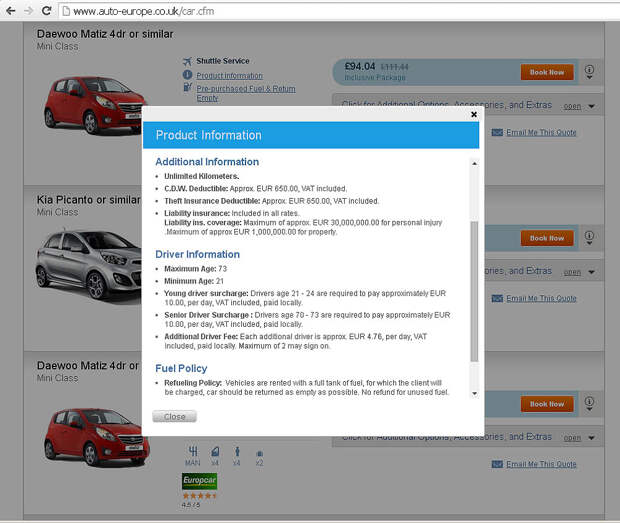
Task: Click the manual transmission MAN icon
Action: pos(193,456)
